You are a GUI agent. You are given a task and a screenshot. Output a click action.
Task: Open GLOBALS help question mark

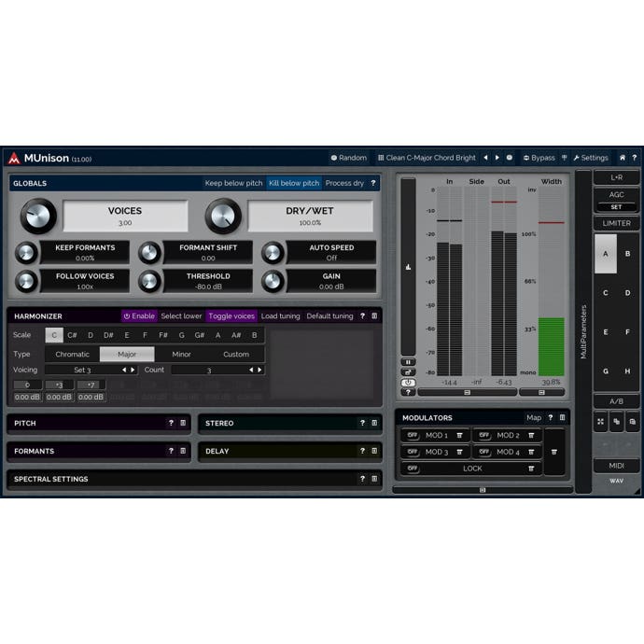[373, 183]
